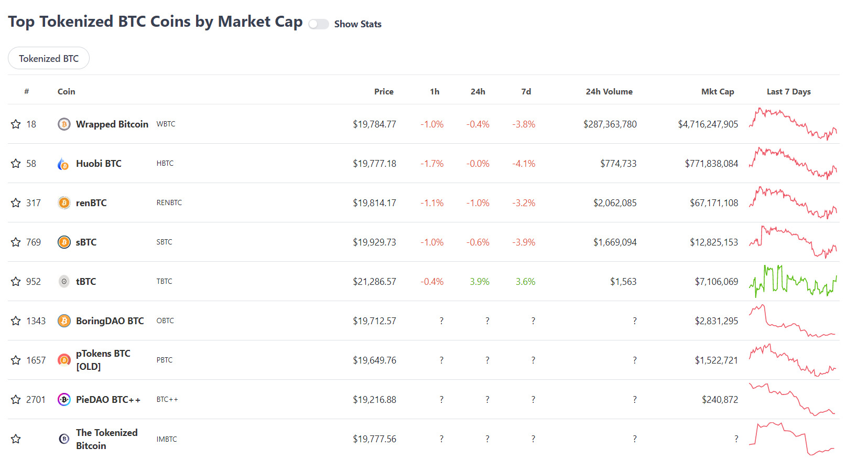Open renBTC 7-day sparkline chart
Viewport: 868px width, 469px height.
pyautogui.click(x=793, y=202)
